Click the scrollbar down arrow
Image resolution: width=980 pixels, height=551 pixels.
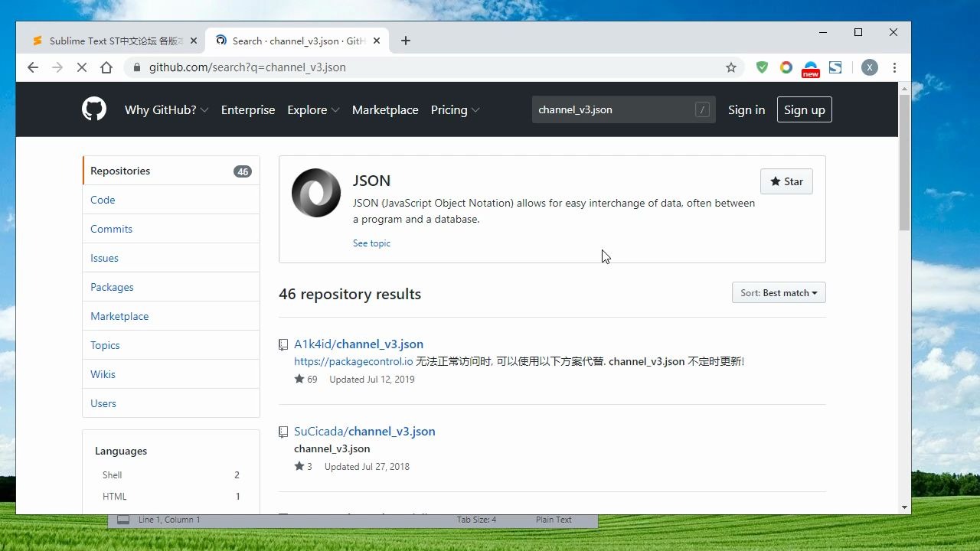(x=904, y=507)
